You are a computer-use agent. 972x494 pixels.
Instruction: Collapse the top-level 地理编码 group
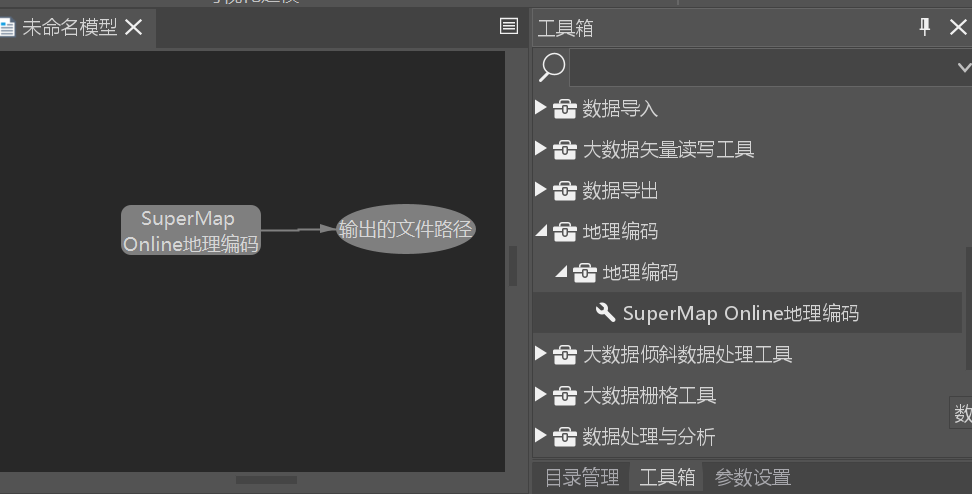pos(541,231)
